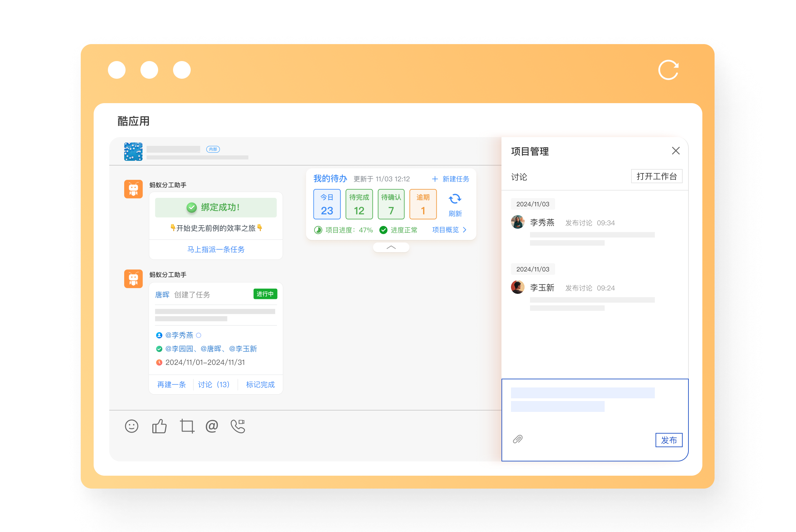Click the paperclip attachment icon
This screenshot has width=796, height=532.
coord(517,439)
